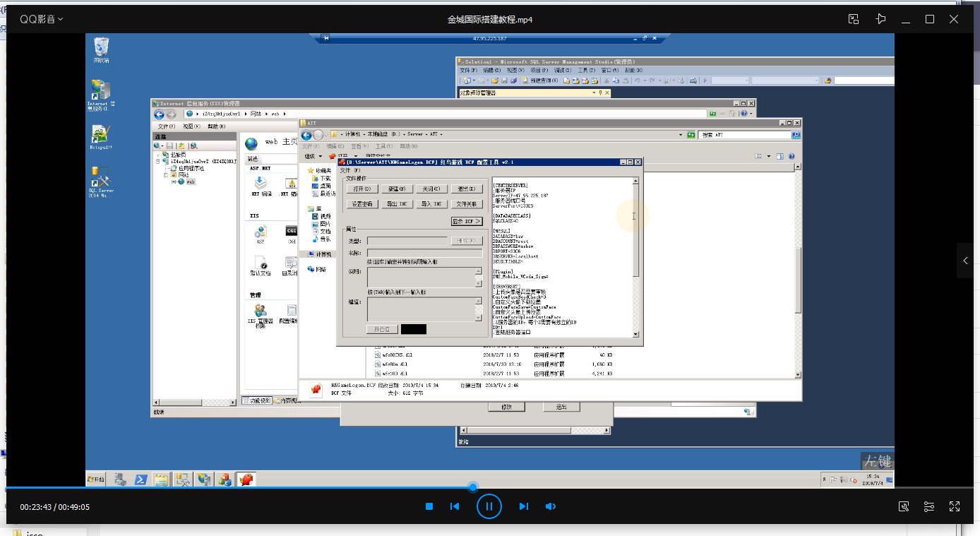980x536 pixels.
Task: Open the 默认文档 feature icon in IIS
Action: tap(260, 266)
